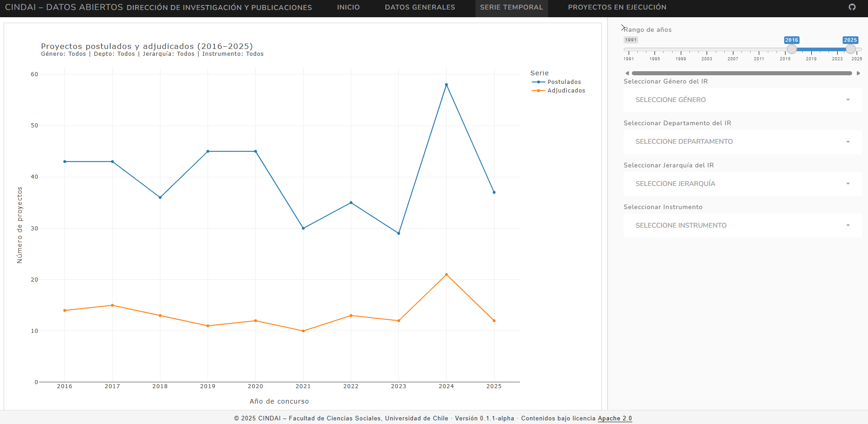Viewport: 868px width, 424px height.
Task: Click the right arrow of year scrollbar
Action: [858, 73]
